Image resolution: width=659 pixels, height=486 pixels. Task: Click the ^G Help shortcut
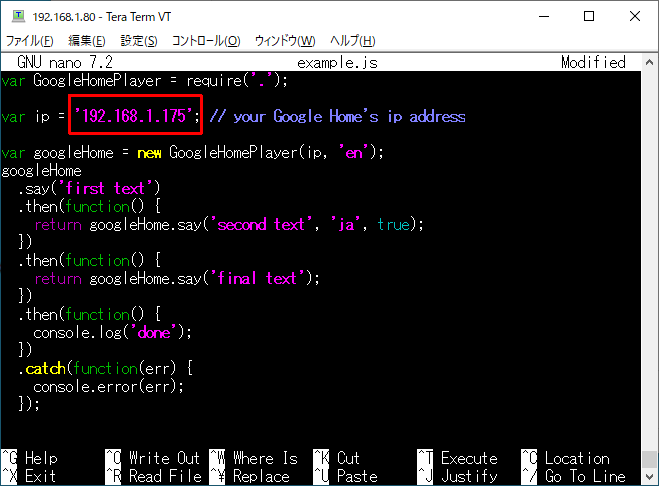tap(29, 458)
